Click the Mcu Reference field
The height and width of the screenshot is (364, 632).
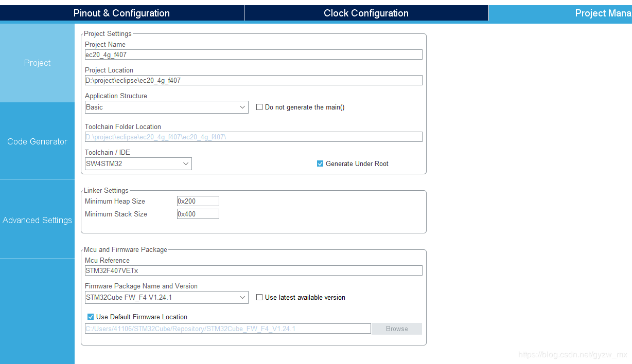click(253, 270)
